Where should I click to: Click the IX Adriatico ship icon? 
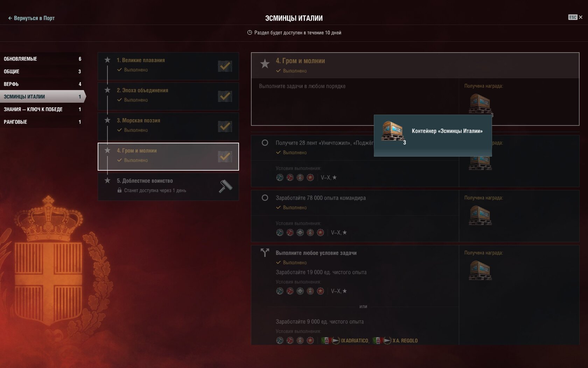point(336,340)
